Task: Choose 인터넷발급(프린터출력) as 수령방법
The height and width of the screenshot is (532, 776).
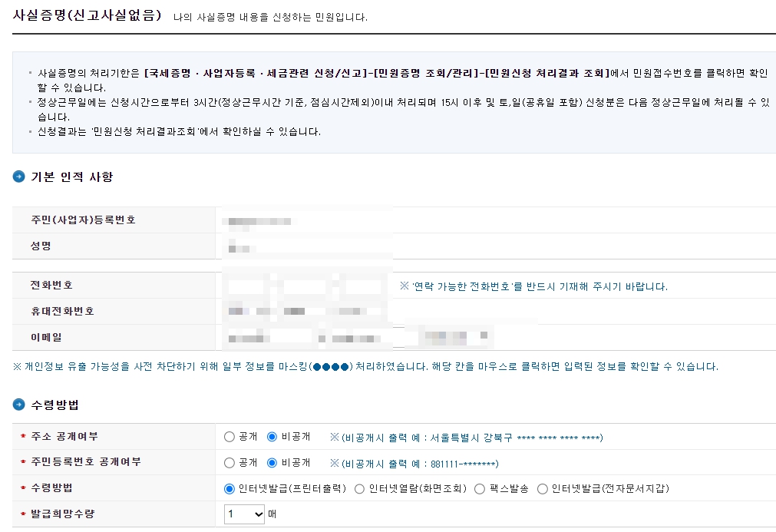Action: point(229,489)
